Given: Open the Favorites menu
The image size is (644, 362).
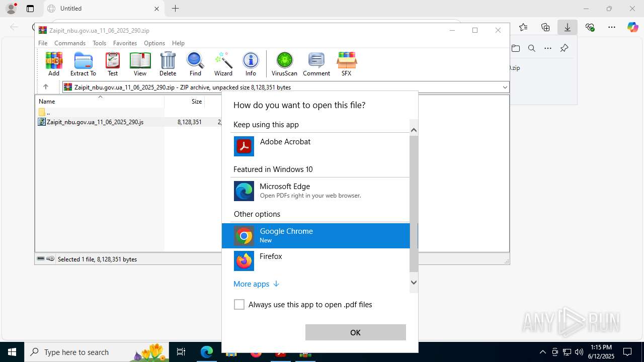Looking at the screenshot, I should [125, 43].
